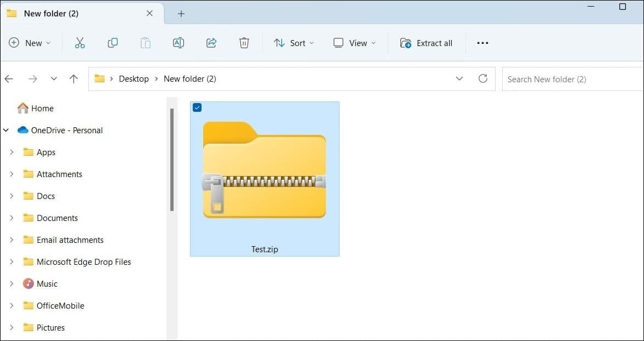Select the Test.zip archive thumbnail
Viewport: 644px width, 341px height.
tap(264, 169)
